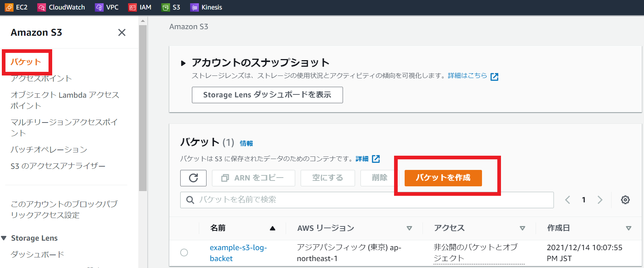Open the Kinesis service shortcut icon

194,7
